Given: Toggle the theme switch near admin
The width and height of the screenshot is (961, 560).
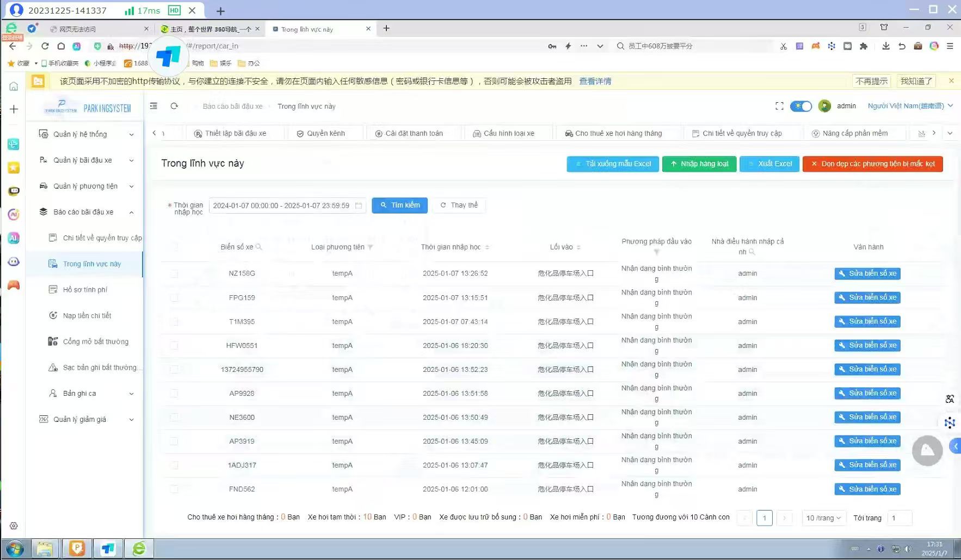Looking at the screenshot, I should 801,106.
